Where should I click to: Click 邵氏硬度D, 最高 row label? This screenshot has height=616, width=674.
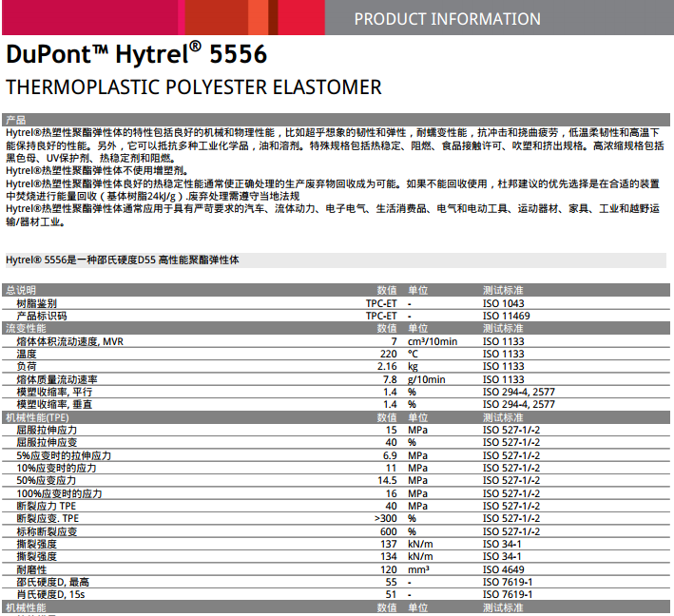[x=53, y=582]
